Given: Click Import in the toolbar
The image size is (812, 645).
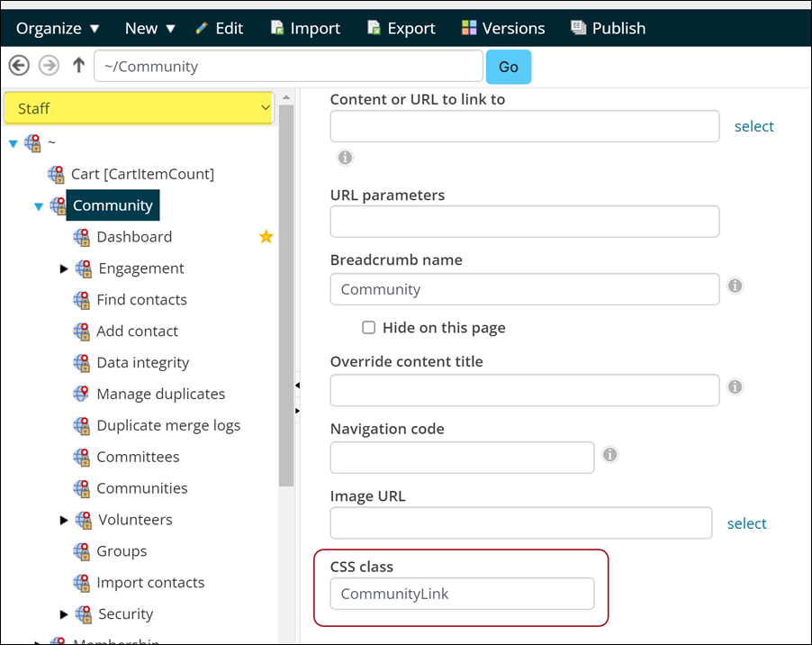Looking at the screenshot, I should [305, 28].
